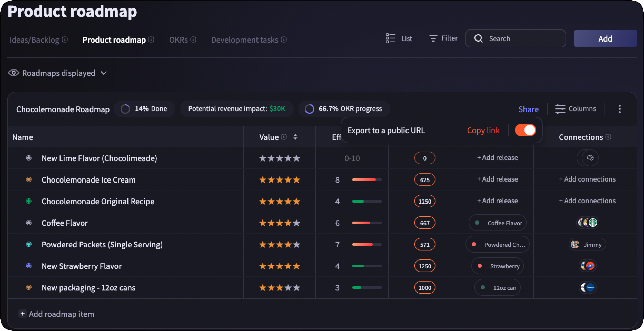Click the info icon next to OKRs

tap(193, 40)
